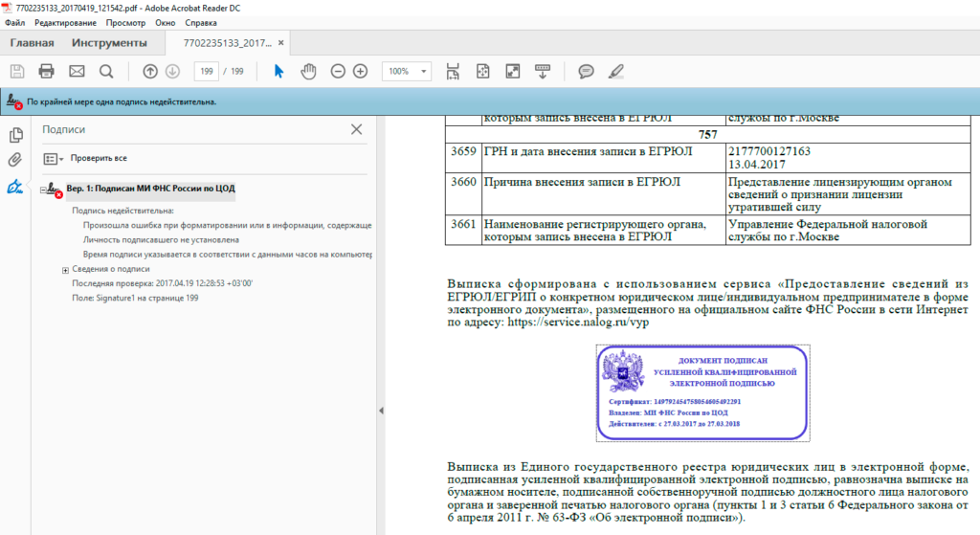Activate the Hand pan tool
The height and width of the screenshot is (535, 980).
coord(308,71)
